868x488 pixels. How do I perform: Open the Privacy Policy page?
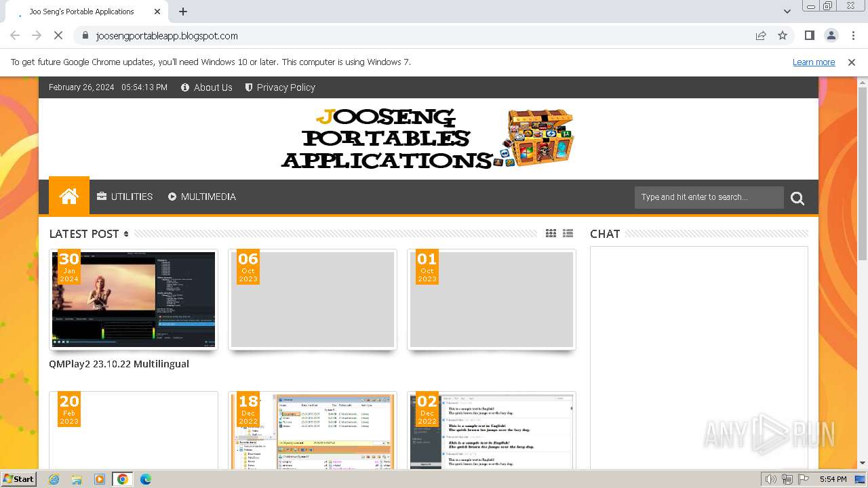[280, 87]
